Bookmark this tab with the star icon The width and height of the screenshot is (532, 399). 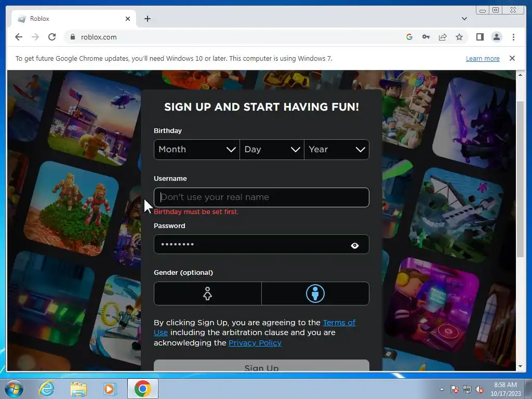point(459,37)
